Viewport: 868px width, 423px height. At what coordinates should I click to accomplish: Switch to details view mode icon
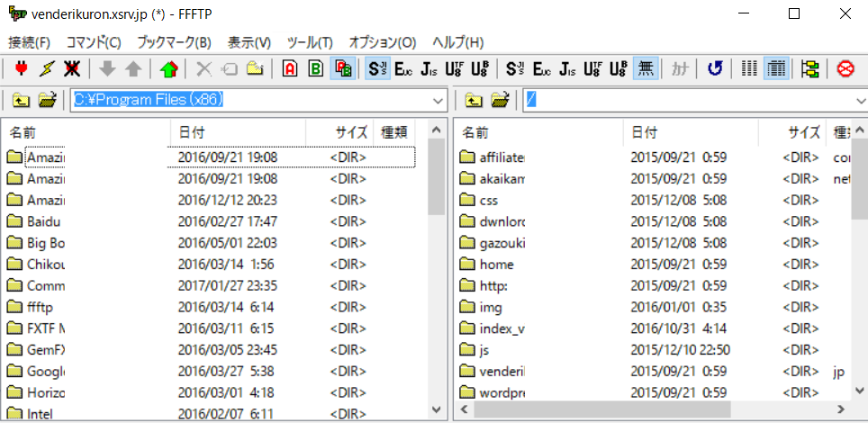point(777,69)
